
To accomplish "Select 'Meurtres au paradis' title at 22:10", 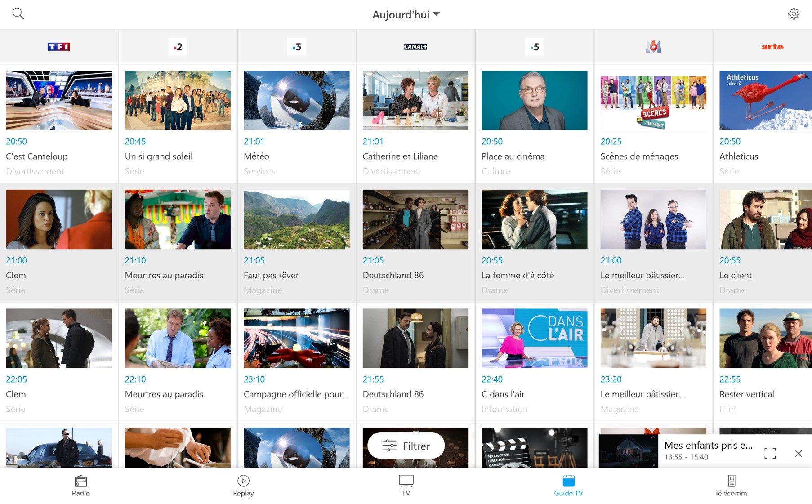I will pyautogui.click(x=164, y=394).
